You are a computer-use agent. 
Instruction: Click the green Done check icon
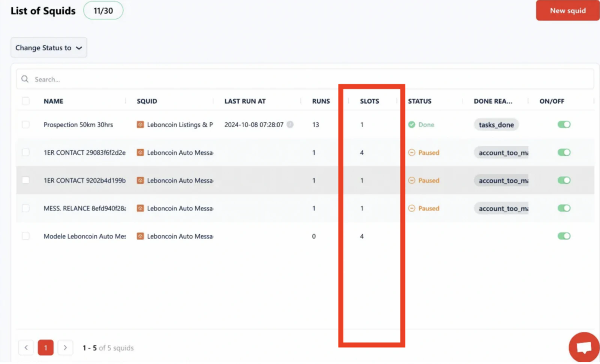tap(412, 124)
